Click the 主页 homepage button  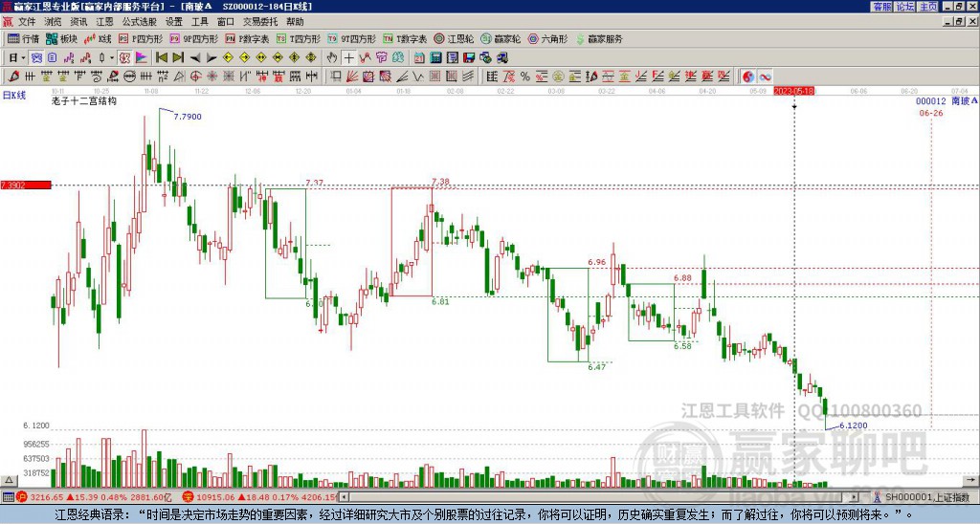click(928, 7)
